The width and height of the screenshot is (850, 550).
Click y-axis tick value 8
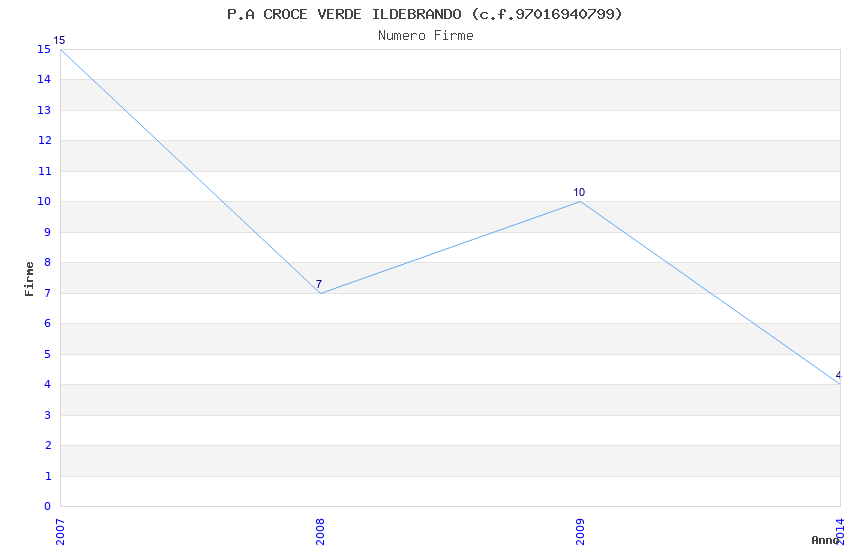click(x=48, y=263)
